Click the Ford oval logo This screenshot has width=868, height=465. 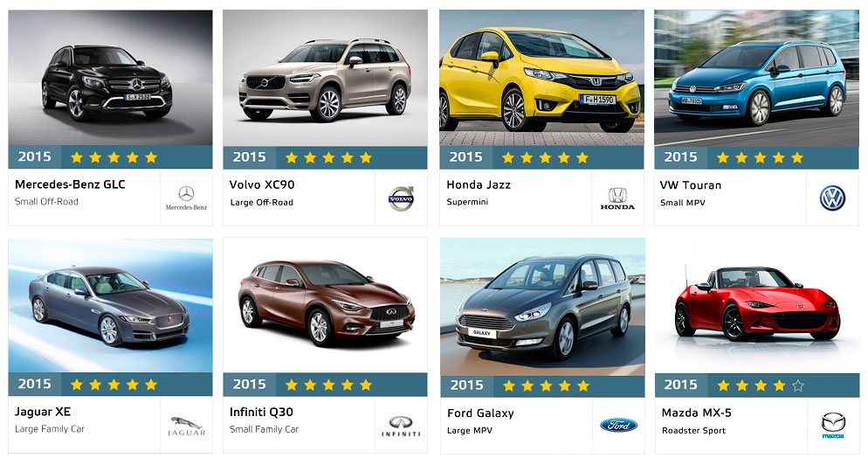point(618,425)
